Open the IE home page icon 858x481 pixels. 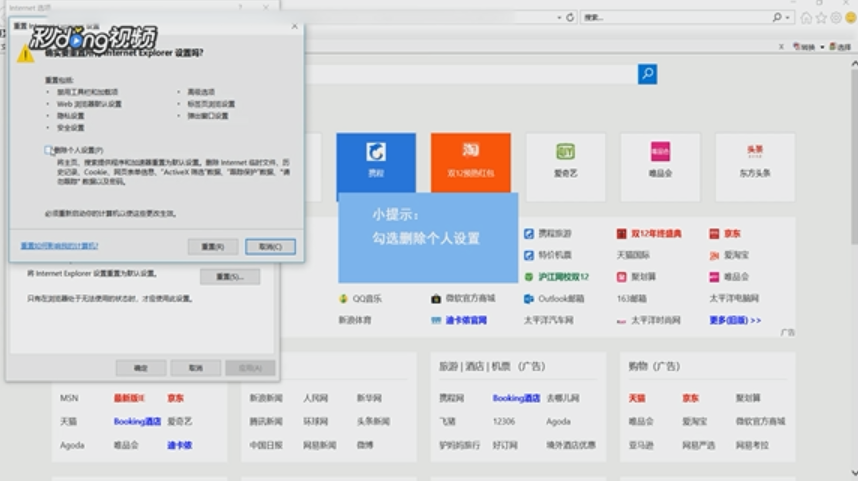(x=806, y=18)
